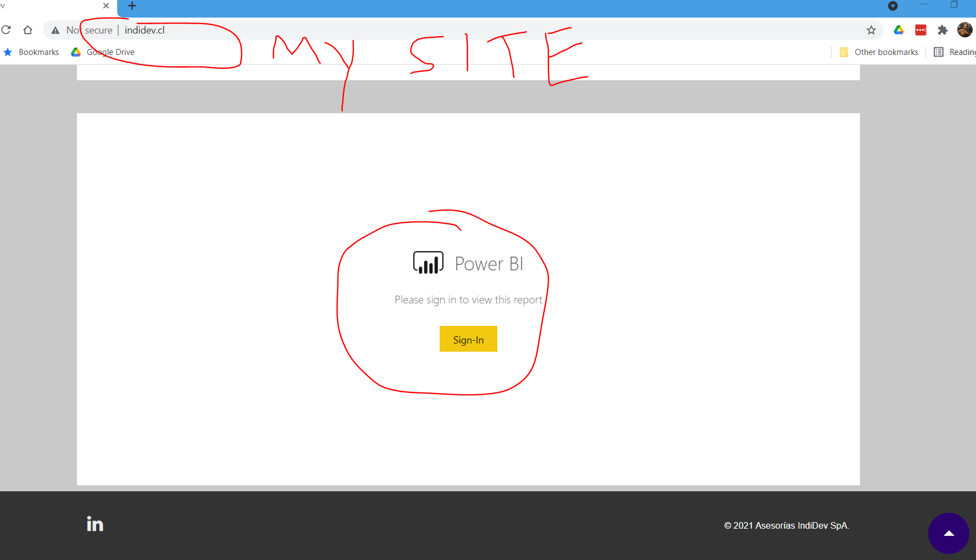This screenshot has height=560, width=976.
Task: Bookmark this page with the star icon
Action: pyautogui.click(x=871, y=30)
